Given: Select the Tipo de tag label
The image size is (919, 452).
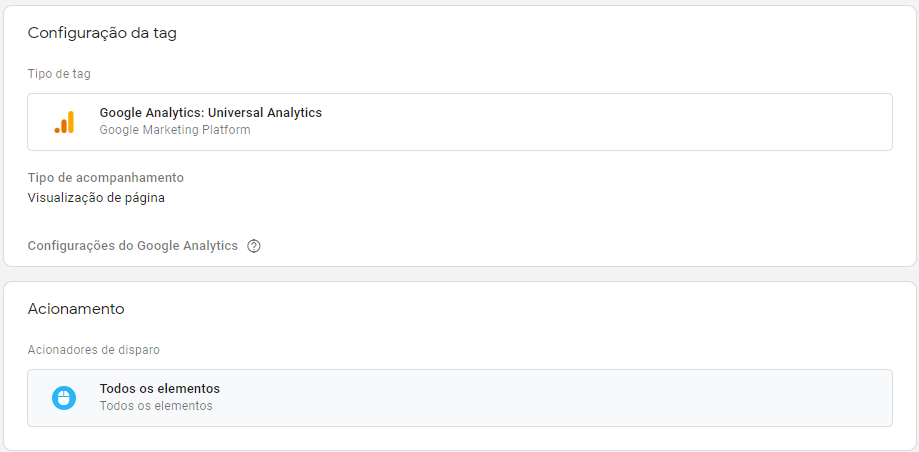Looking at the screenshot, I should click(x=59, y=74).
